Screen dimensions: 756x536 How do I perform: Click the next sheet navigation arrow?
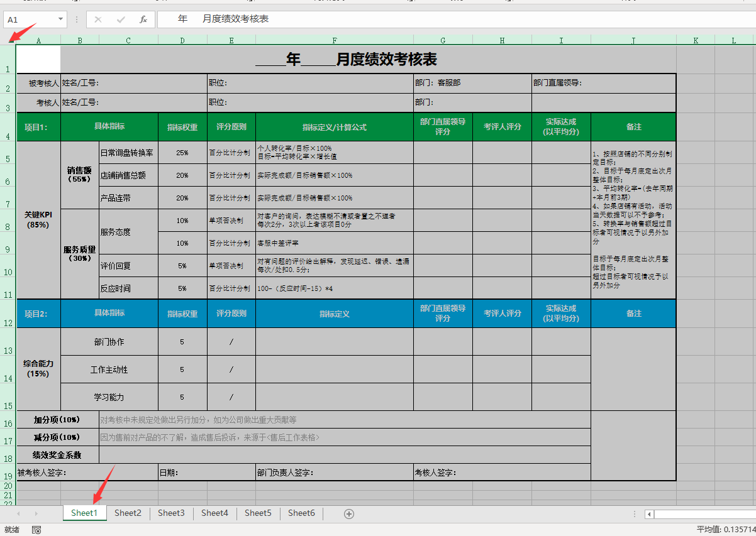[36, 513]
